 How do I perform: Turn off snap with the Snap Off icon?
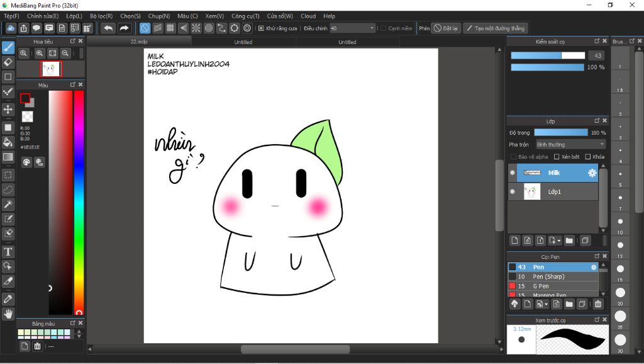[x=145, y=28]
